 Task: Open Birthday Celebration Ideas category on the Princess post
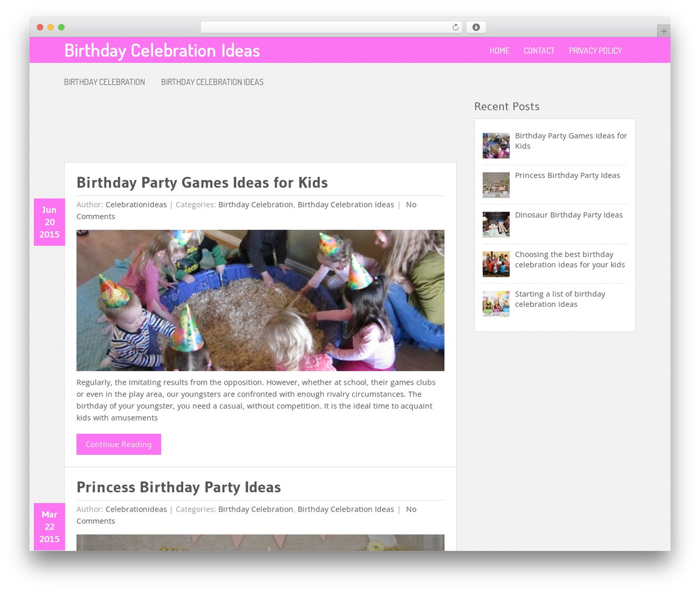(346, 509)
